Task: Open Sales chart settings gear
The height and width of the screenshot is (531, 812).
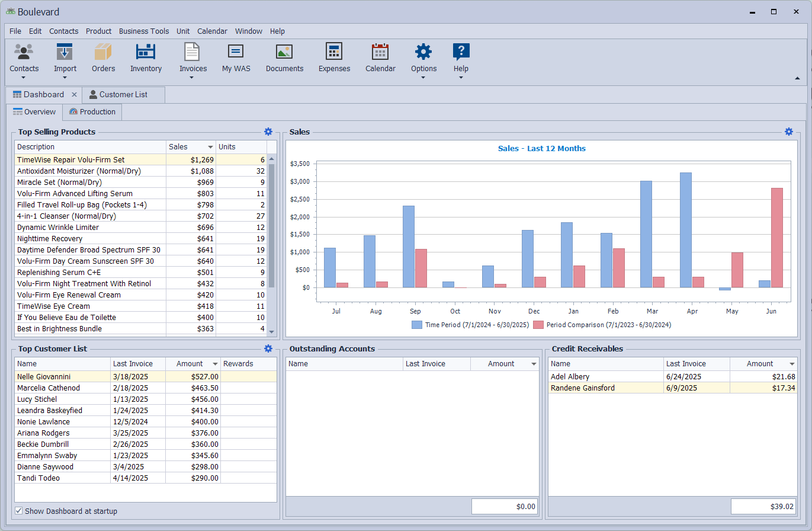Action: pyautogui.click(x=789, y=132)
